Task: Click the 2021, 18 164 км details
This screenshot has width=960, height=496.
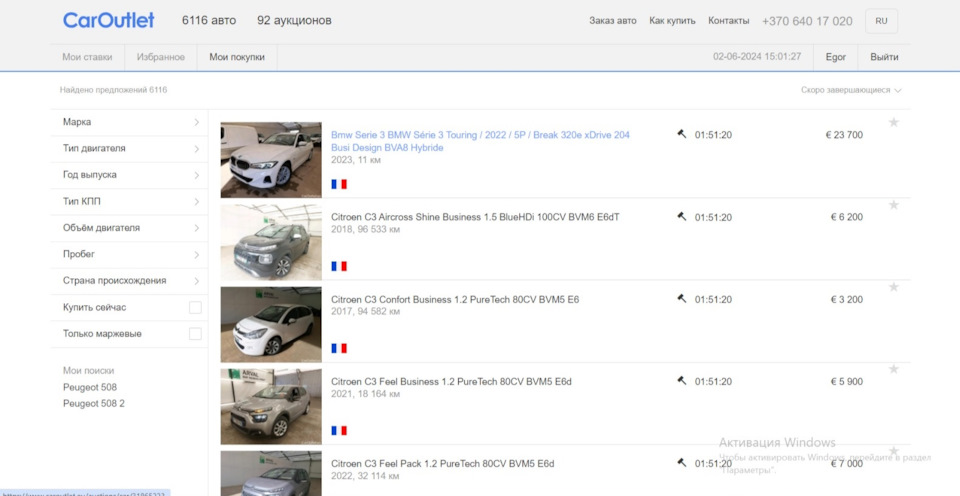Action: pyautogui.click(x=366, y=394)
